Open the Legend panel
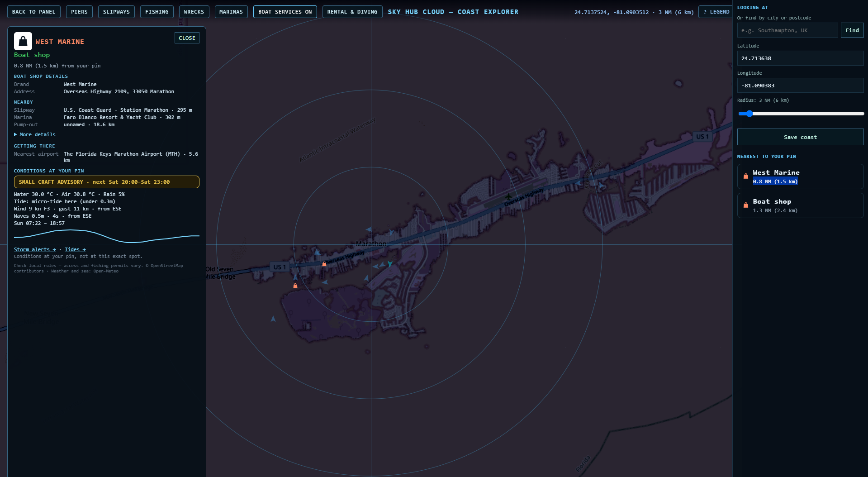The image size is (868, 477). (716, 12)
